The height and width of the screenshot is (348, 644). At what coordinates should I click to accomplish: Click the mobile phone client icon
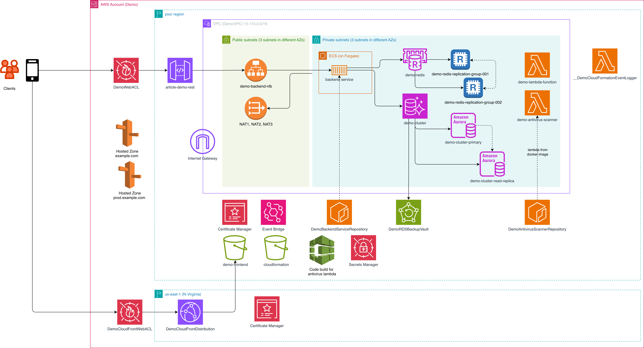pos(32,70)
